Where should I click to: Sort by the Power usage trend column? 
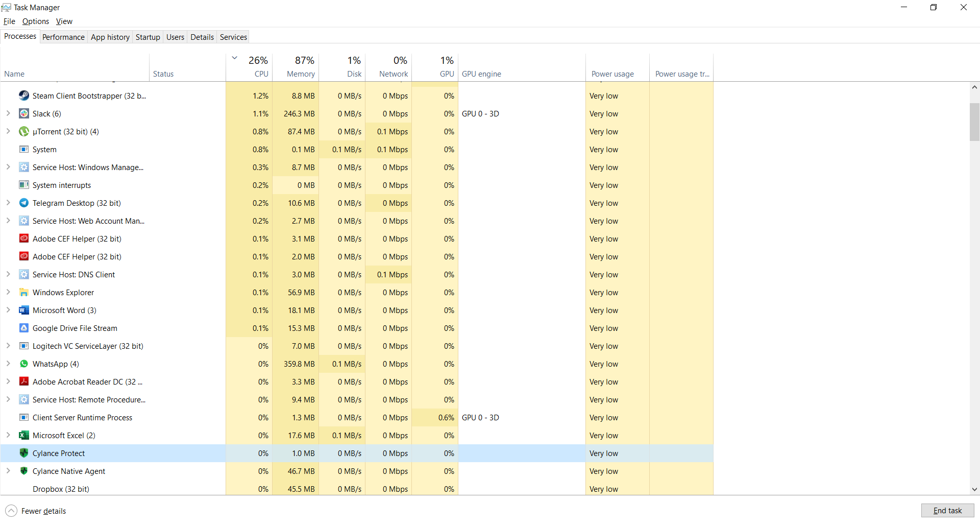pyautogui.click(x=681, y=67)
